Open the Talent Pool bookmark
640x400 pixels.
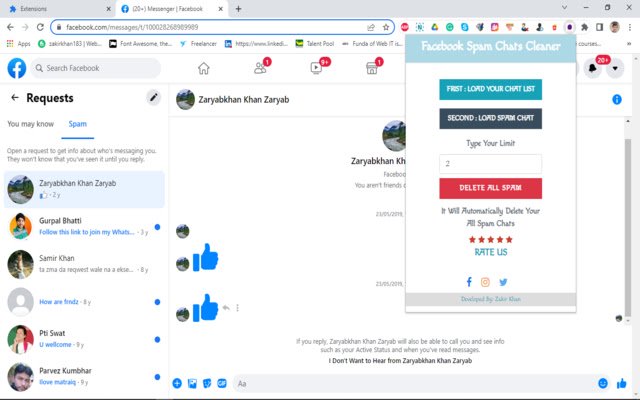pos(315,44)
